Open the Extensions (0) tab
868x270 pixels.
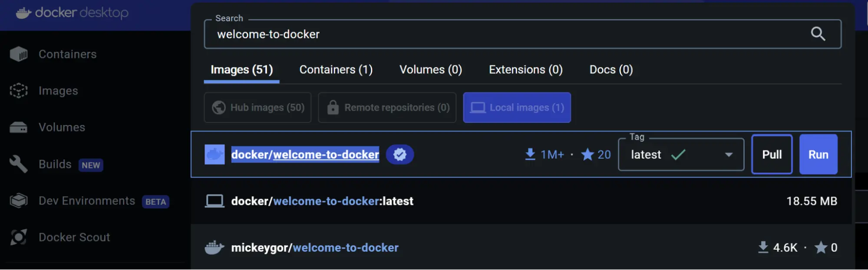point(525,69)
